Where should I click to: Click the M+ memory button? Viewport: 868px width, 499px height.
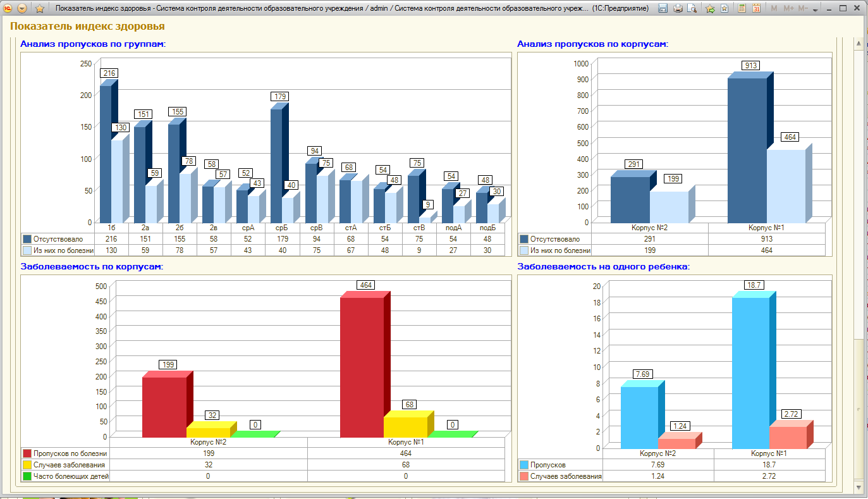(788, 9)
